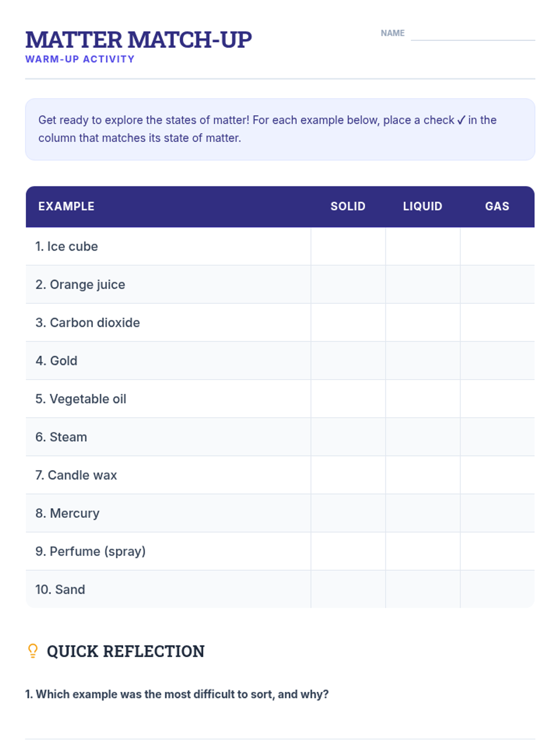Screen dimensions: 560x747
Task: Click the SOLID column header
Action: (x=348, y=206)
